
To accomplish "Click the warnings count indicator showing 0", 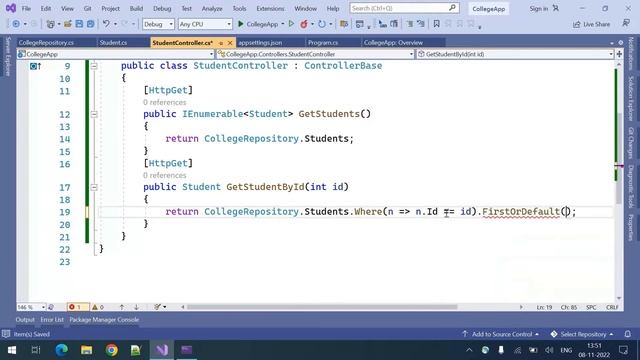I will pyautogui.click(x=98, y=307).
